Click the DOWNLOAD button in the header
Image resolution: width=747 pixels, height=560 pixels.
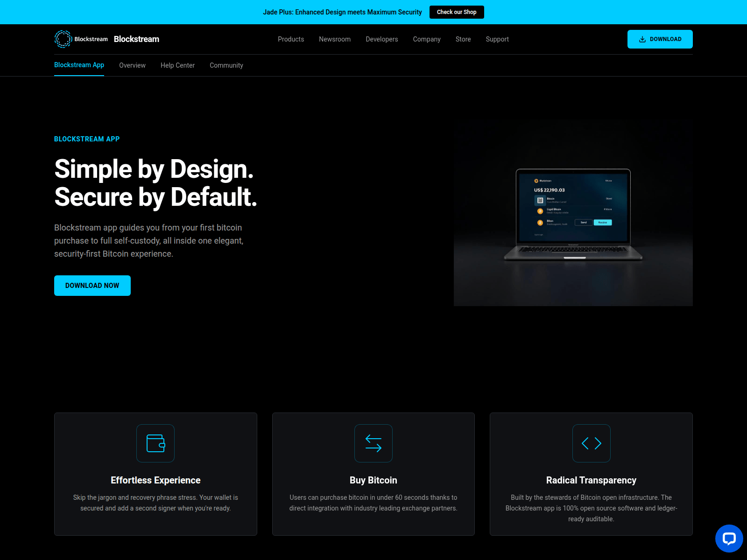[660, 39]
